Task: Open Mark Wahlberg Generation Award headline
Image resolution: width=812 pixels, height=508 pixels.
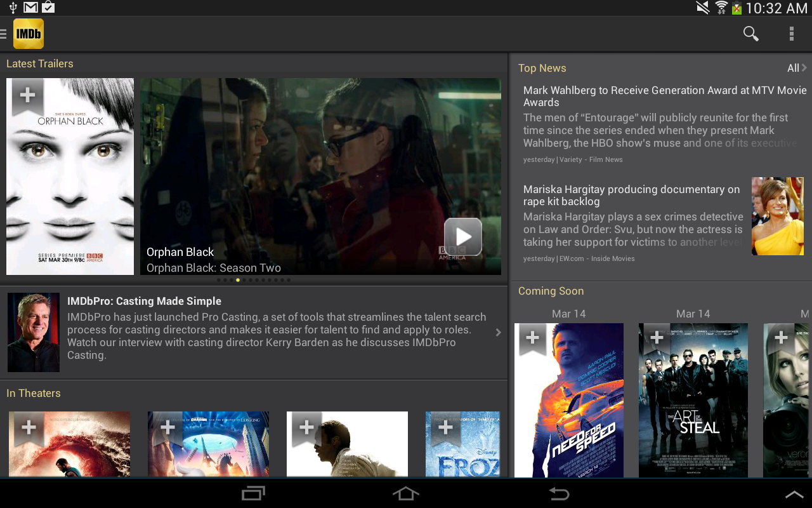Action: (x=665, y=97)
